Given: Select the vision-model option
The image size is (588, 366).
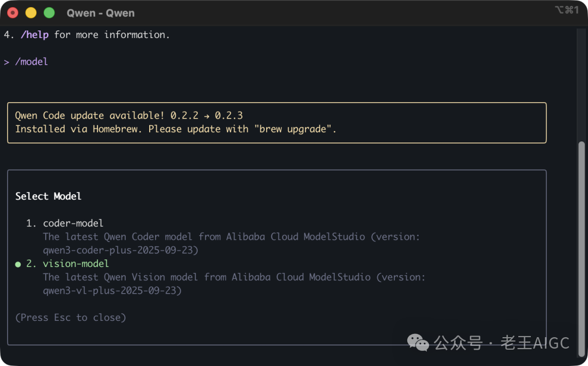Looking at the screenshot, I should click(x=76, y=264).
